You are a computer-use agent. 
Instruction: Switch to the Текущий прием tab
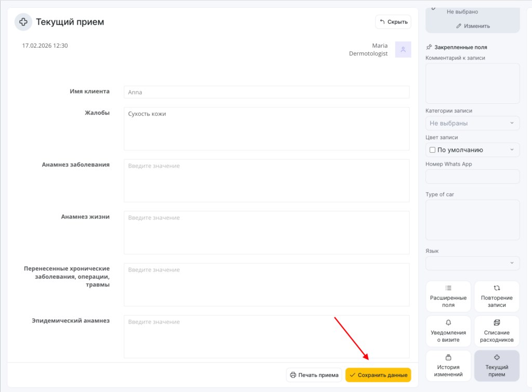pyautogui.click(x=497, y=366)
